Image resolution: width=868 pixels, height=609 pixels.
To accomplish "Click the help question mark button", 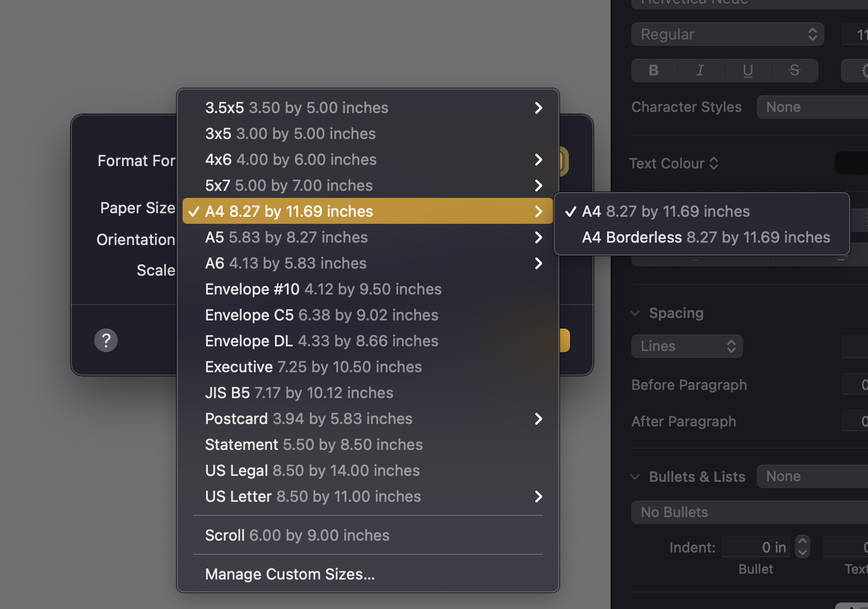I will coord(106,340).
